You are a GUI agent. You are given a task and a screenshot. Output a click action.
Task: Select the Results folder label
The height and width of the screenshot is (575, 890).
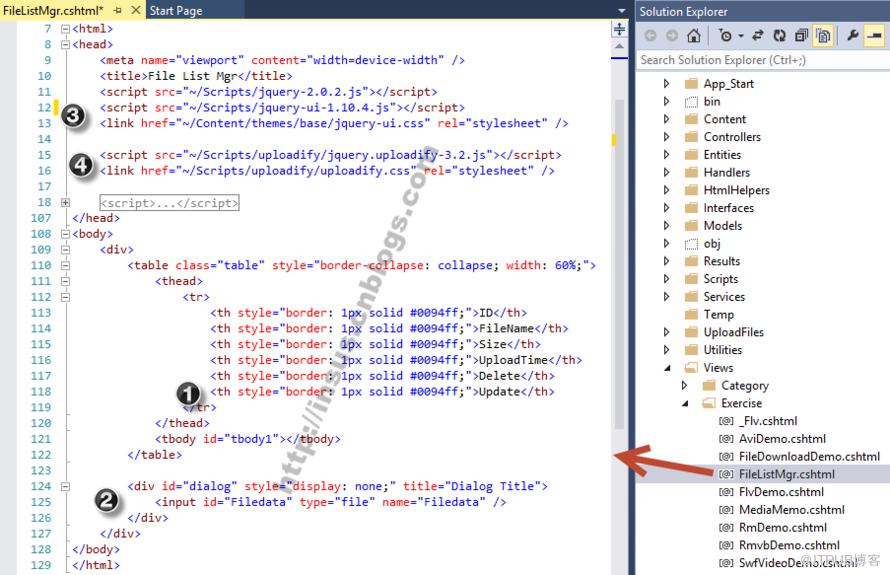point(721,261)
